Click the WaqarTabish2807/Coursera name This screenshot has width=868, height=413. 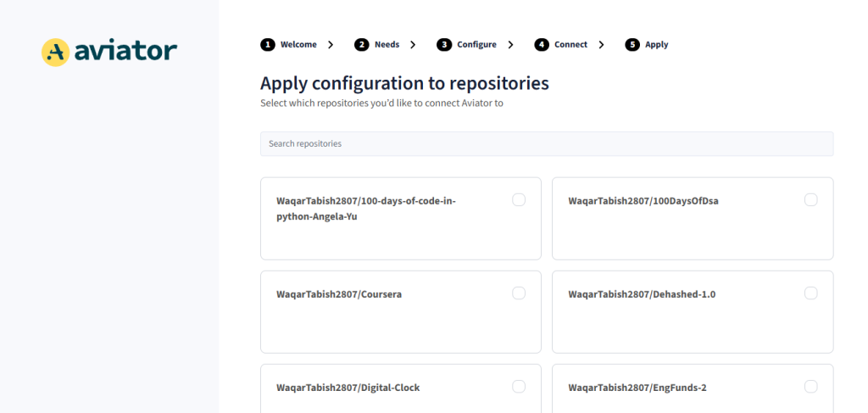339,294
